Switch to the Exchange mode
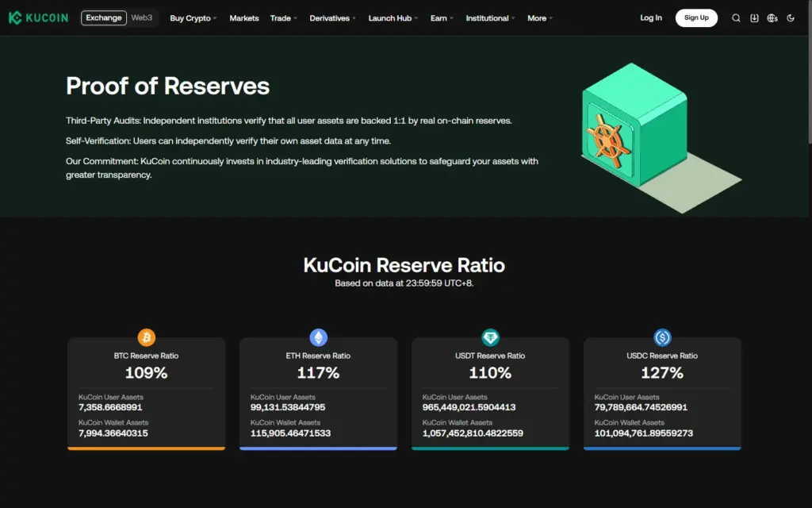 (x=104, y=17)
